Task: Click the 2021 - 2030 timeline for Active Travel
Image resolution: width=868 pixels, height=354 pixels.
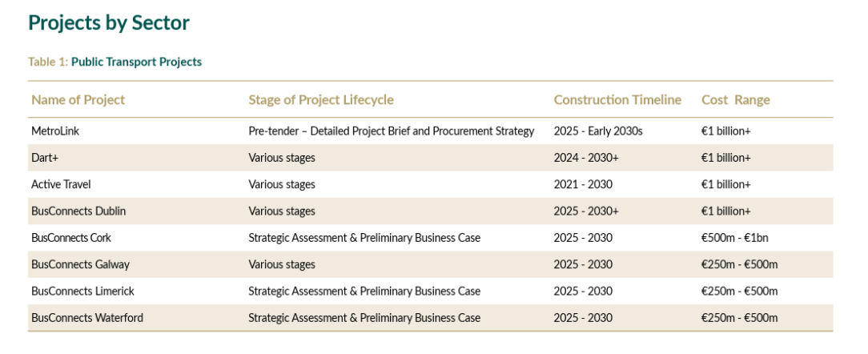Action: [584, 184]
